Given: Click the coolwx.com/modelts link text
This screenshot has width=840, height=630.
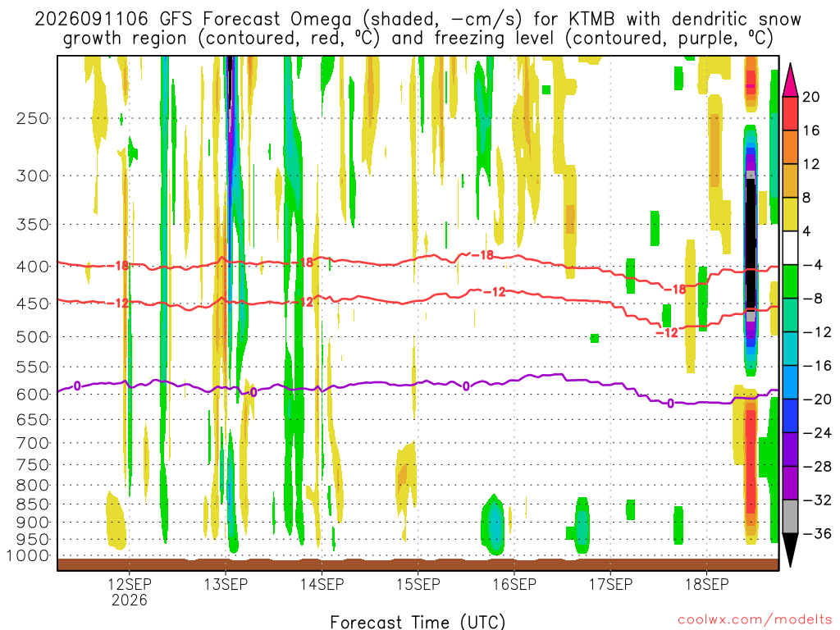Looking at the screenshot, I should tap(755, 620).
